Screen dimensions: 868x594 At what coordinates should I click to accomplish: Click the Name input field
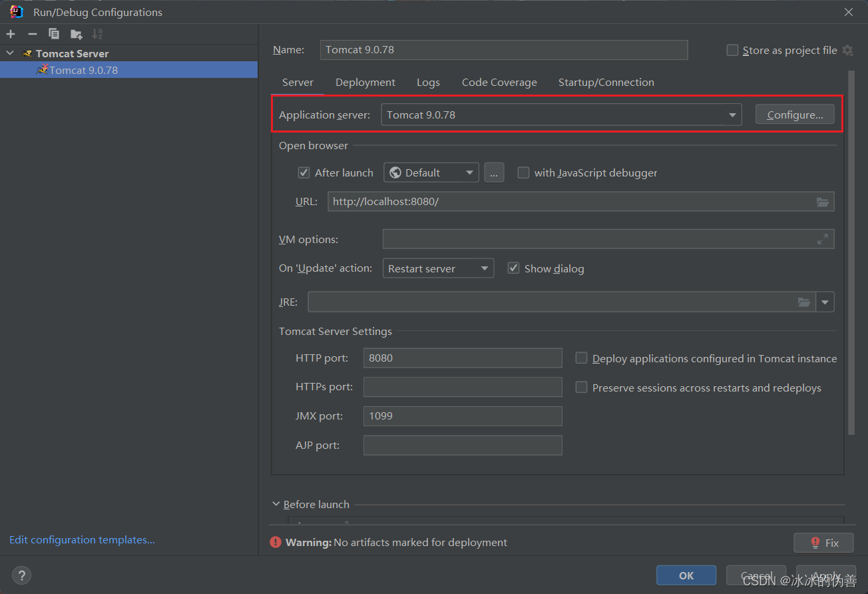click(x=504, y=50)
